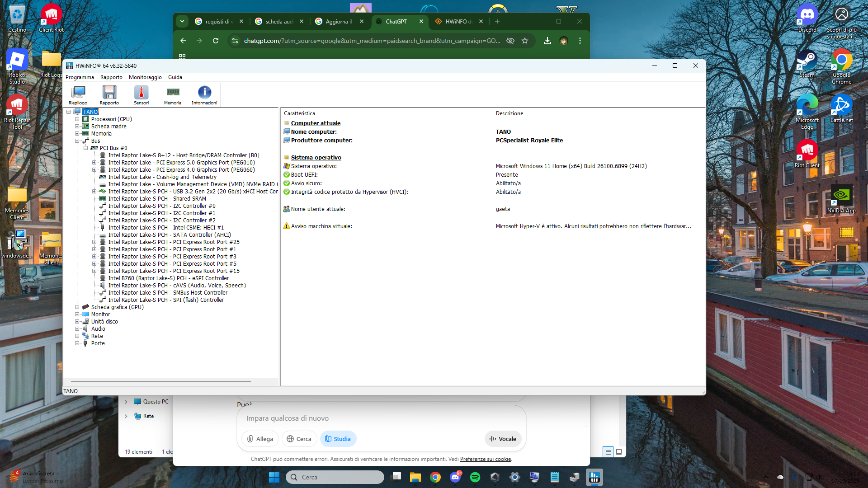Expand the Processori (CPU) tree node
Viewport: 868px width, 488px height.
pyautogui.click(x=77, y=119)
